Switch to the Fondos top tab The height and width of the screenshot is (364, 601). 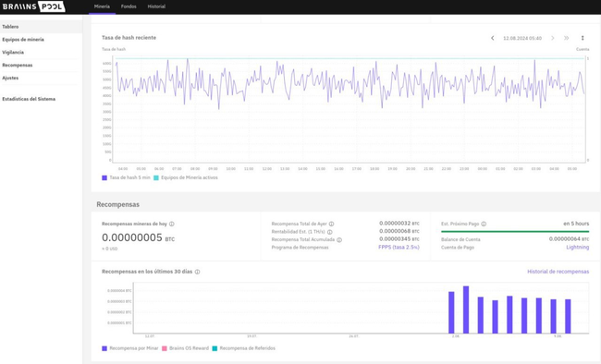pyautogui.click(x=129, y=6)
